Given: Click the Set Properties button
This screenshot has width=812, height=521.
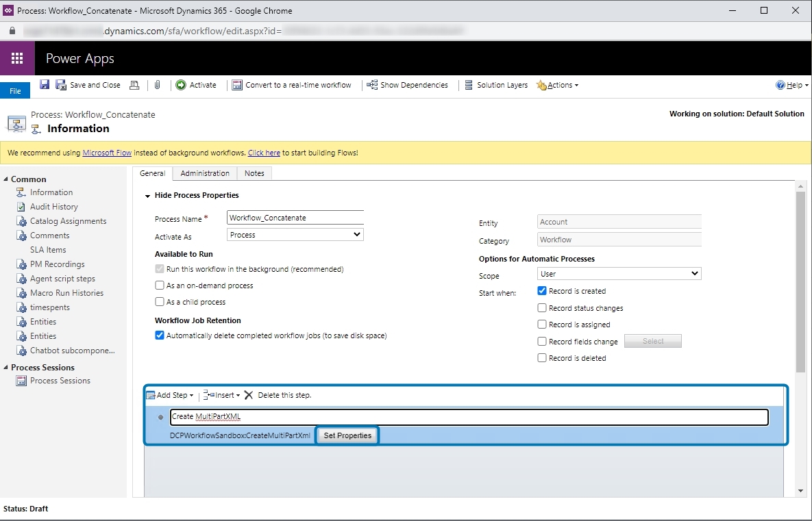Looking at the screenshot, I should (347, 435).
